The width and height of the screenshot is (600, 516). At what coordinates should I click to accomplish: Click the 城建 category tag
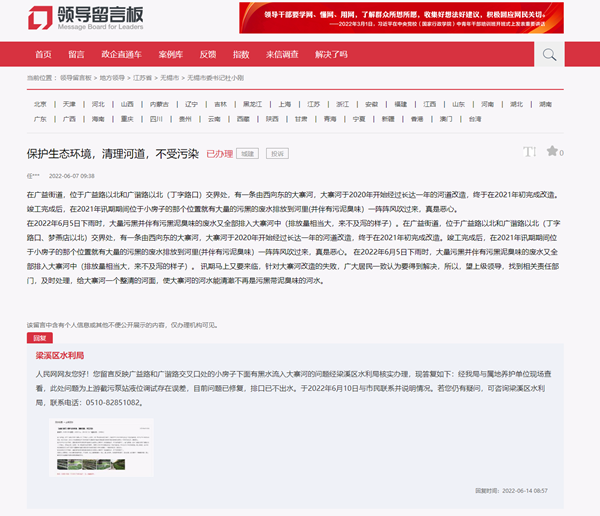248,154
